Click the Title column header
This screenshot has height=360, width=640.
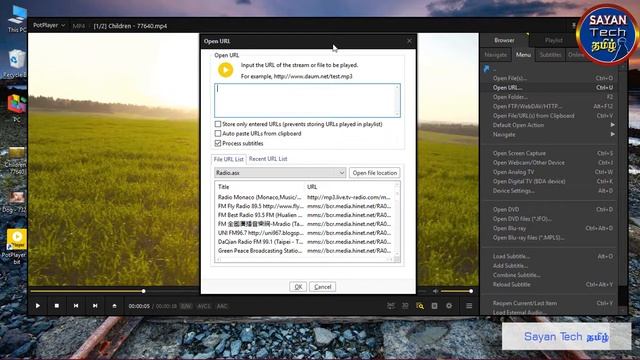click(x=260, y=187)
